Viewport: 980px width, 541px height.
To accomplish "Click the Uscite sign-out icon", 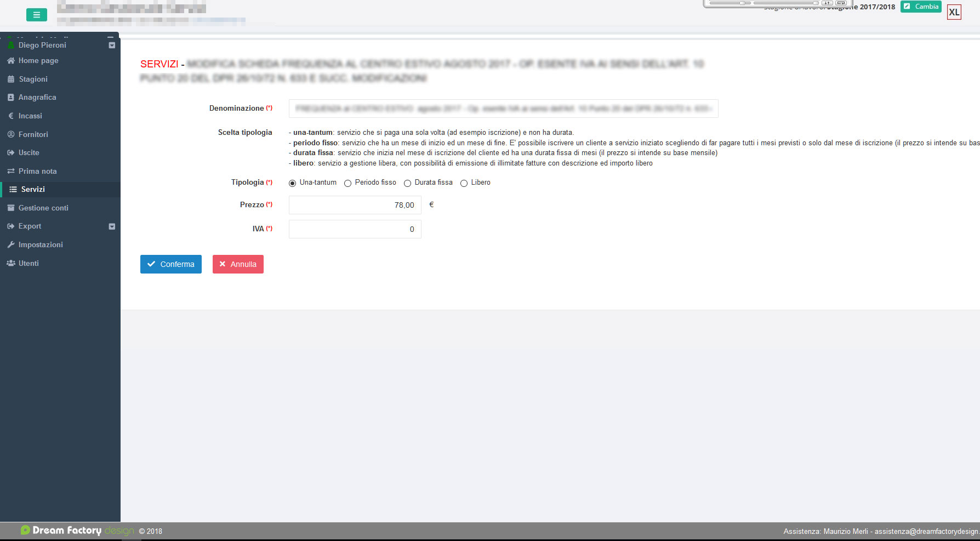I will (x=11, y=153).
